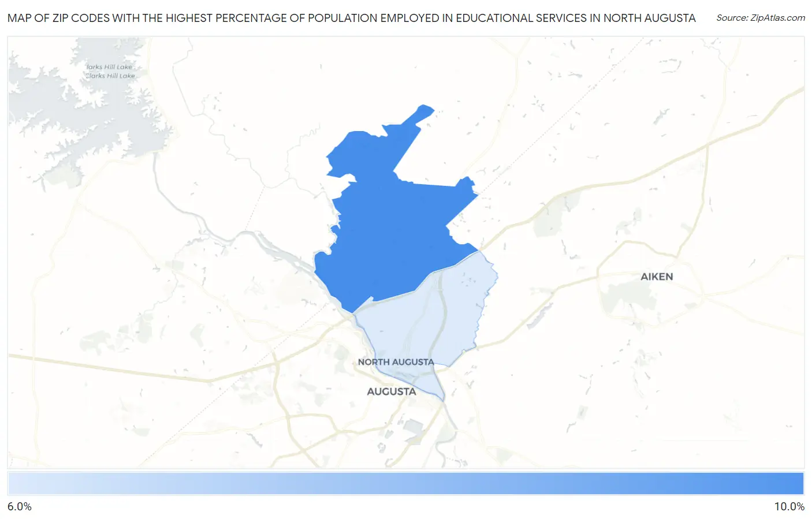Image resolution: width=812 pixels, height=519 pixels.
Task: Click the Source: ZipAtlas.com text
Action: (761, 18)
